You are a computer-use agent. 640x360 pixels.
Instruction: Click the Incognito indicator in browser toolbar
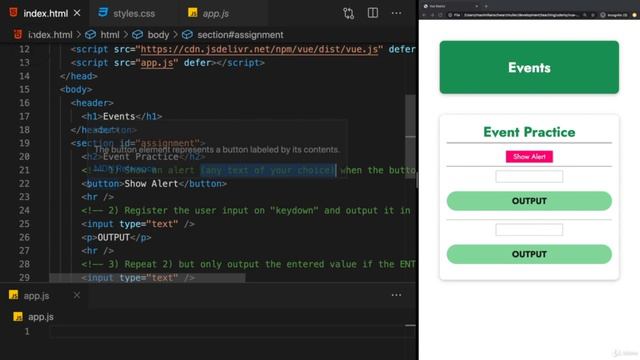click(613, 15)
